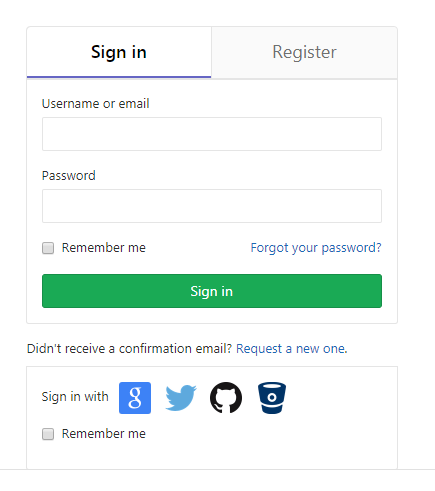Click the Password field label
435x491 pixels.
(69, 176)
